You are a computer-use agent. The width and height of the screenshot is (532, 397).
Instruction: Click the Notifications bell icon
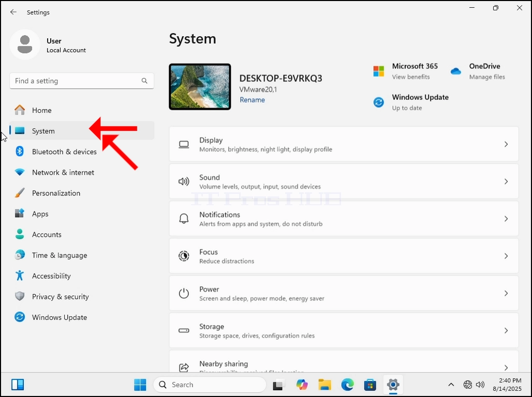tap(184, 219)
